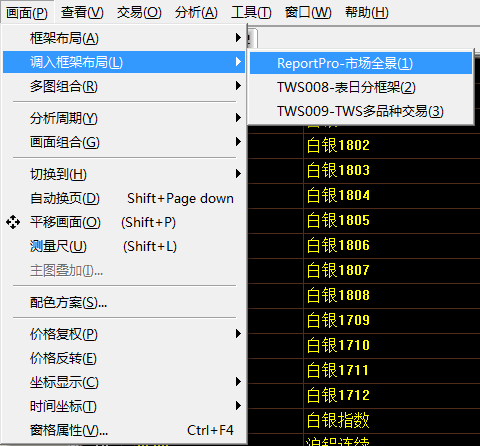Viewport: 480px width, 446px height.
Task: Open the 画面(P) menu
Action: pyautogui.click(x=27, y=13)
